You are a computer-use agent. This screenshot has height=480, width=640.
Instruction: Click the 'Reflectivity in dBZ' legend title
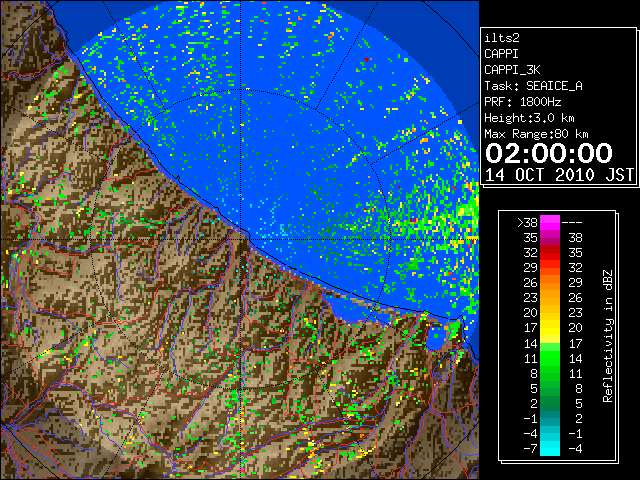pyautogui.click(x=608, y=336)
